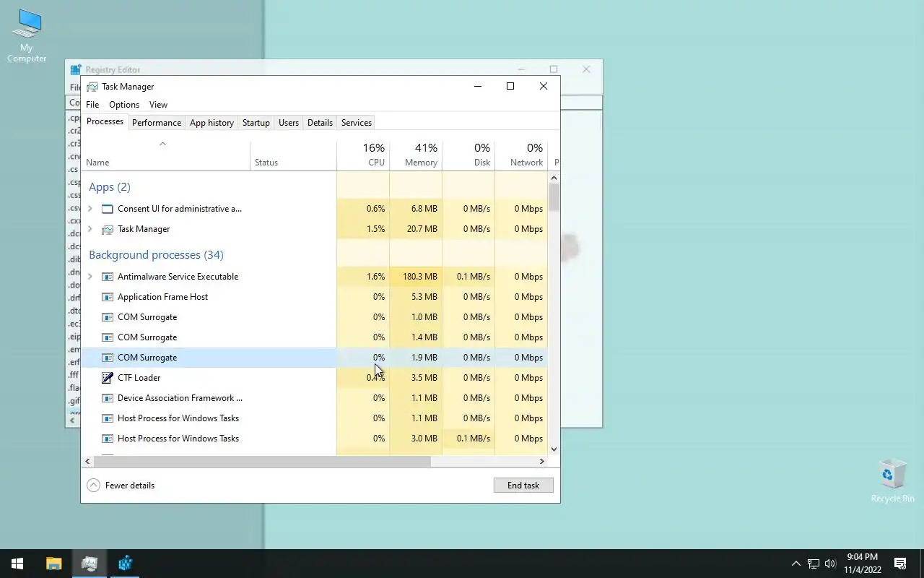Click the End task button
This screenshot has width=924, height=578.
[523, 486]
